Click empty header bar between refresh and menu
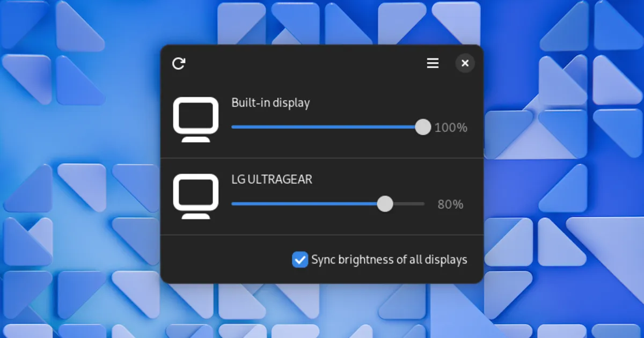This screenshot has width=644, height=338. click(306, 64)
